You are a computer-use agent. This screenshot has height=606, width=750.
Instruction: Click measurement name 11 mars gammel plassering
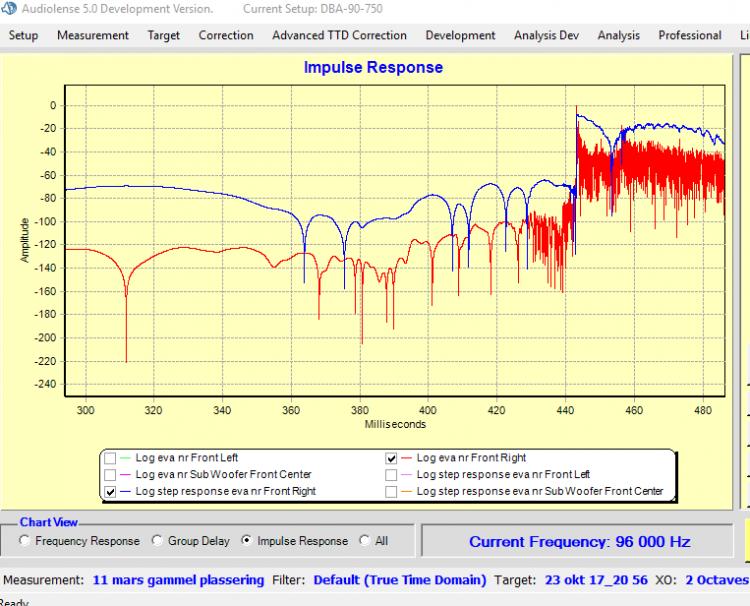point(178,580)
